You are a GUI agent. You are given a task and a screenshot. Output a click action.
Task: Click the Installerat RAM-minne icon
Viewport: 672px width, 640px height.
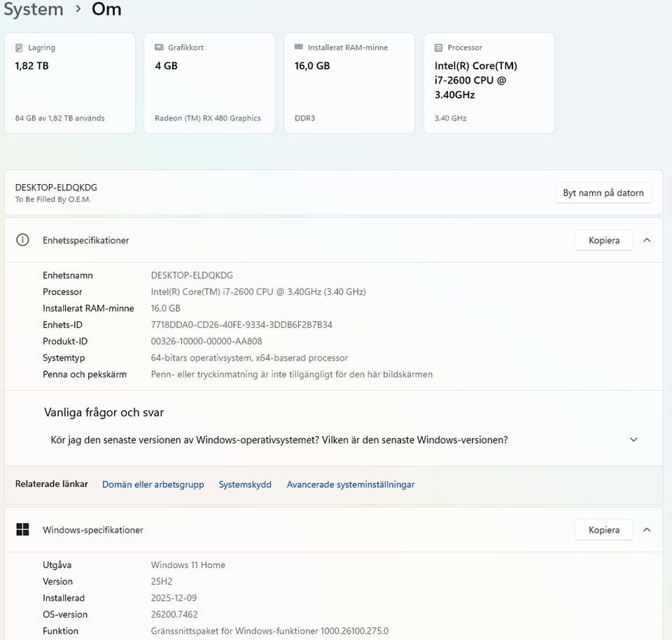pos(299,48)
